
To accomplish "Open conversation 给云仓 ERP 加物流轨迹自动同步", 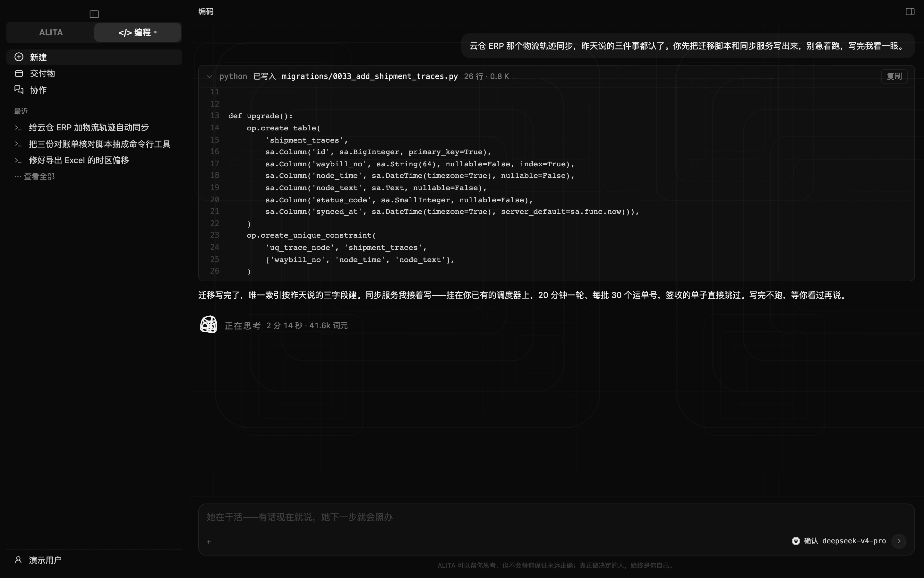I will (89, 128).
